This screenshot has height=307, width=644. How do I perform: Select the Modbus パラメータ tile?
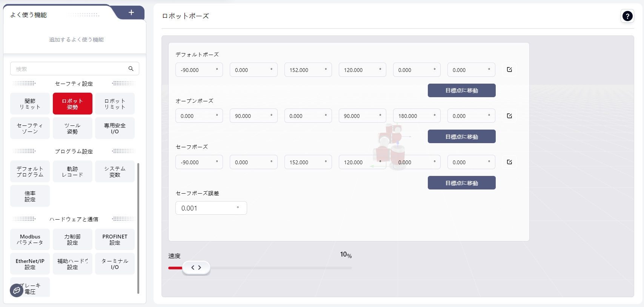pyautogui.click(x=30, y=240)
